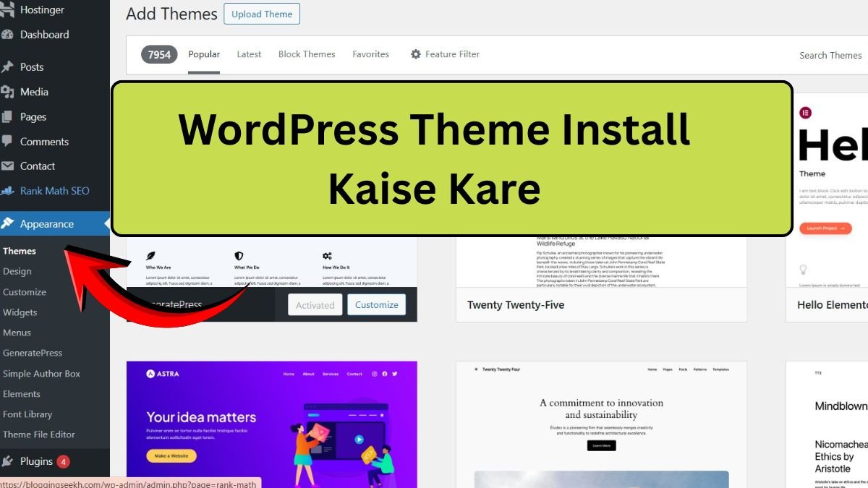This screenshot has height=488, width=868.
Task: Click the Search Themes field
Action: click(x=830, y=55)
